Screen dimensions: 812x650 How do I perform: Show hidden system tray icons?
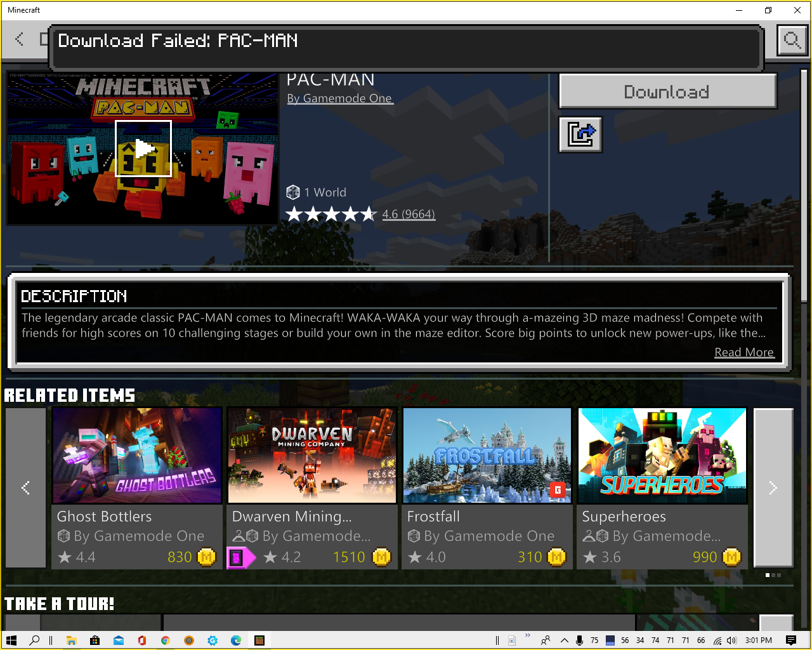point(564,640)
